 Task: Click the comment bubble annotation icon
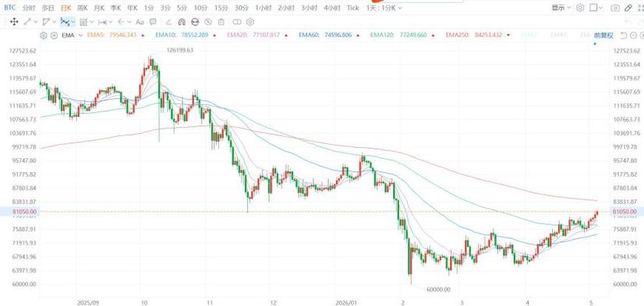point(153,22)
